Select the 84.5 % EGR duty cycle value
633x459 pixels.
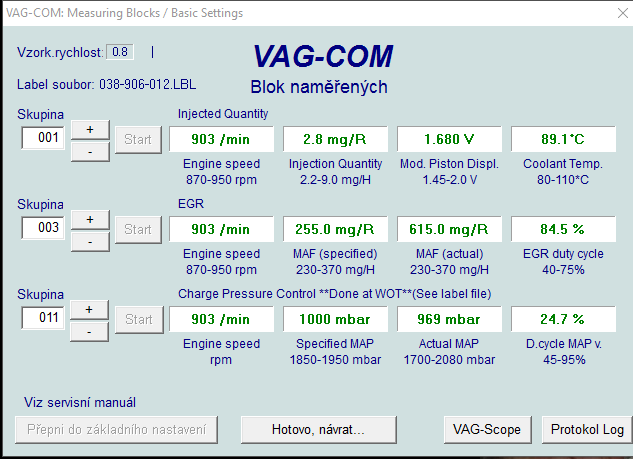tap(563, 229)
